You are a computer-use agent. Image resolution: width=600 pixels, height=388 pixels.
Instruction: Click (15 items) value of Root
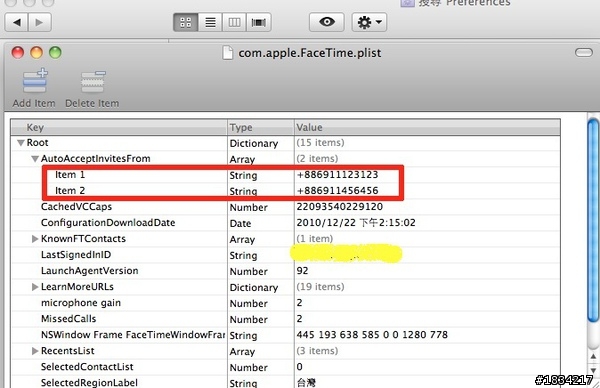tap(320, 143)
